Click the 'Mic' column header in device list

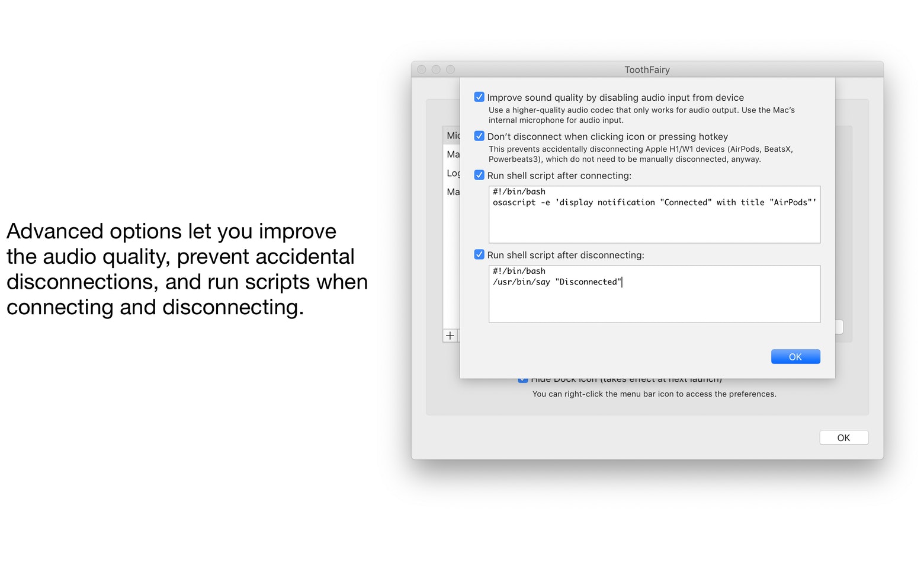453,135
